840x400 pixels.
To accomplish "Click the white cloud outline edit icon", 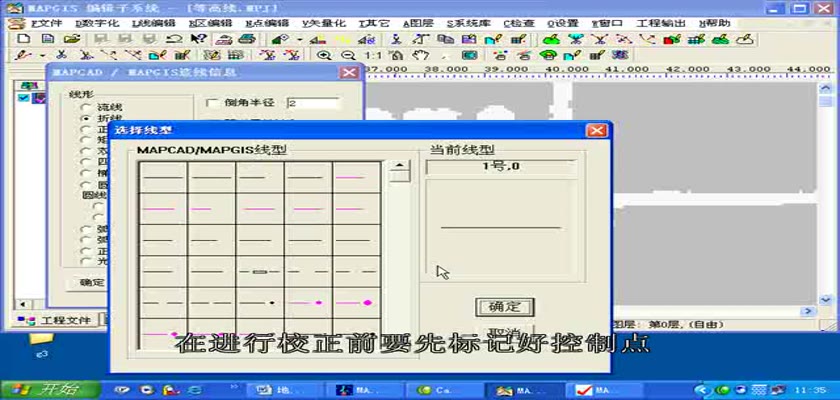I will pos(745,39).
